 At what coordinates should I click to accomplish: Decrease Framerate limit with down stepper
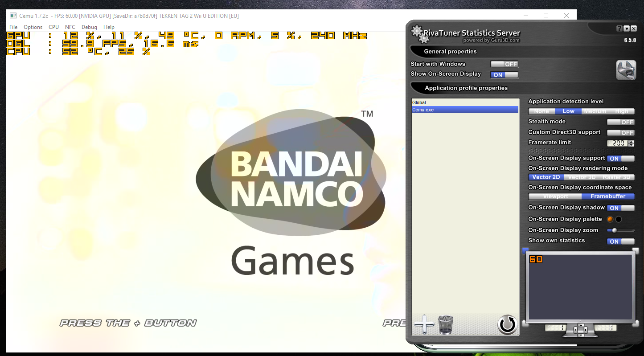click(631, 145)
